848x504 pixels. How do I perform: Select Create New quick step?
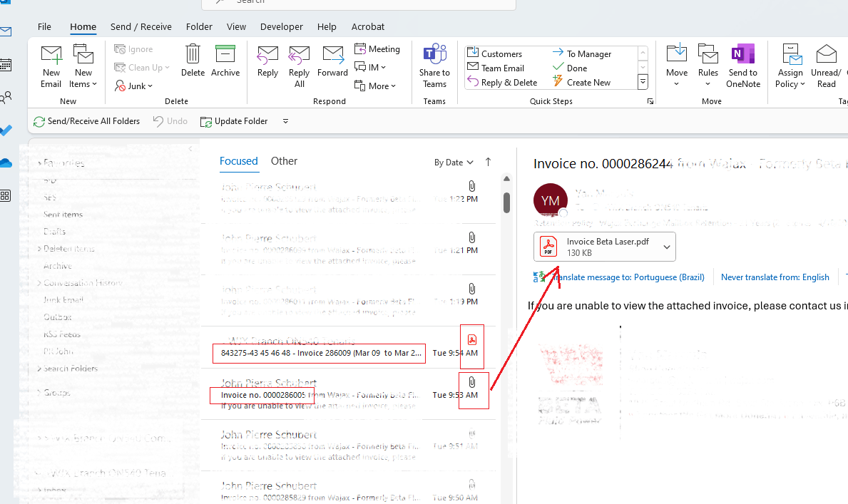coord(581,83)
